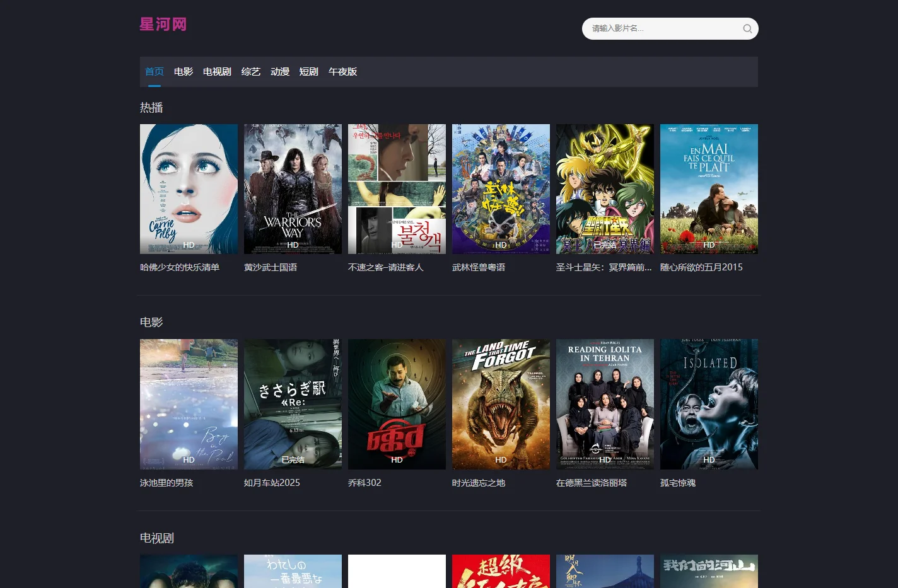Image resolution: width=898 pixels, height=588 pixels.
Task: Open the blank white TV series poster
Action: (x=397, y=571)
